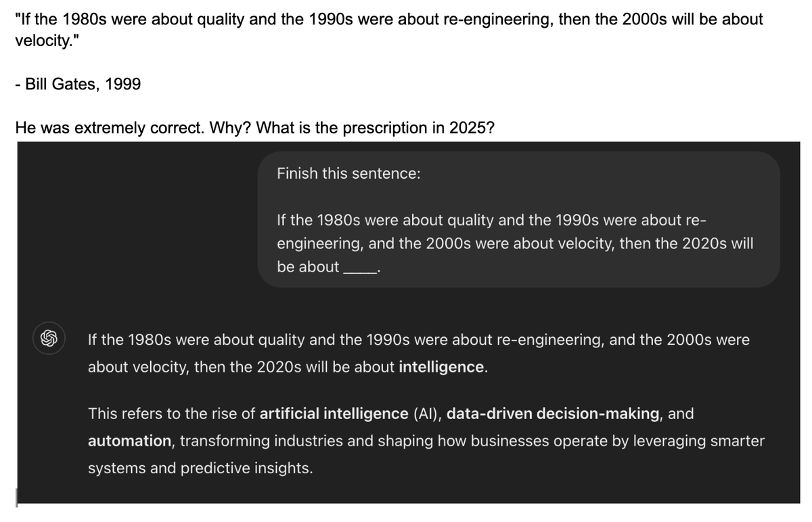The width and height of the screenshot is (812, 522).
Task: Click the blank underline in the prompt
Action: (360, 268)
